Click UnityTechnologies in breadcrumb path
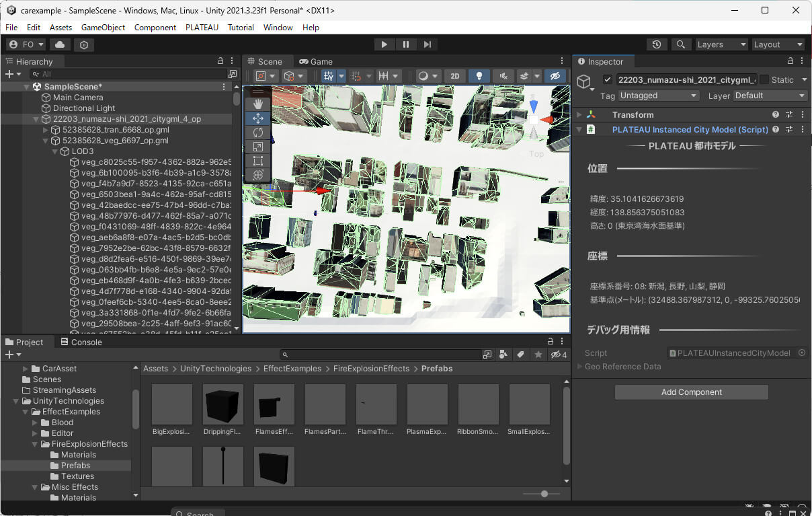Screen dimensions: 812x516 [216, 369]
